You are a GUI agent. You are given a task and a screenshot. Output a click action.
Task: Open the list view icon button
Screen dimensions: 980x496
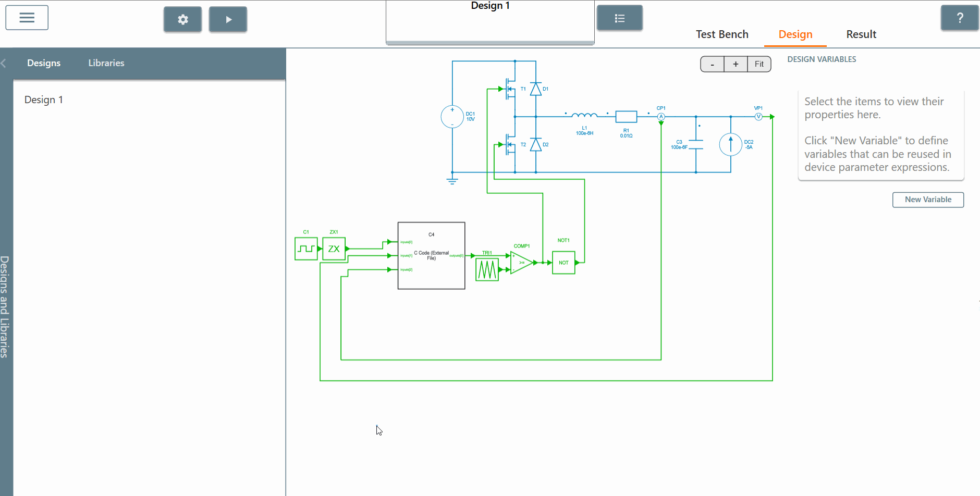point(619,18)
